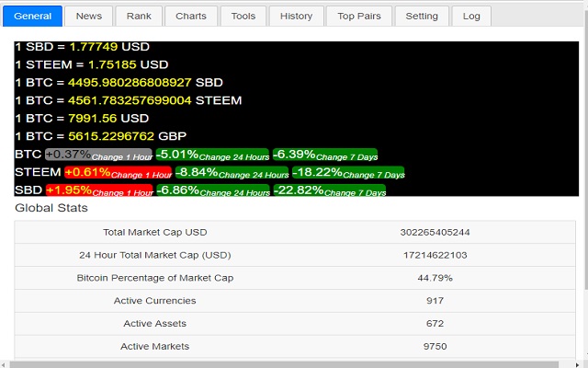Click SBD +1.95% Change 1 Hour badge
The height and width of the screenshot is (368, 588).
99,190
